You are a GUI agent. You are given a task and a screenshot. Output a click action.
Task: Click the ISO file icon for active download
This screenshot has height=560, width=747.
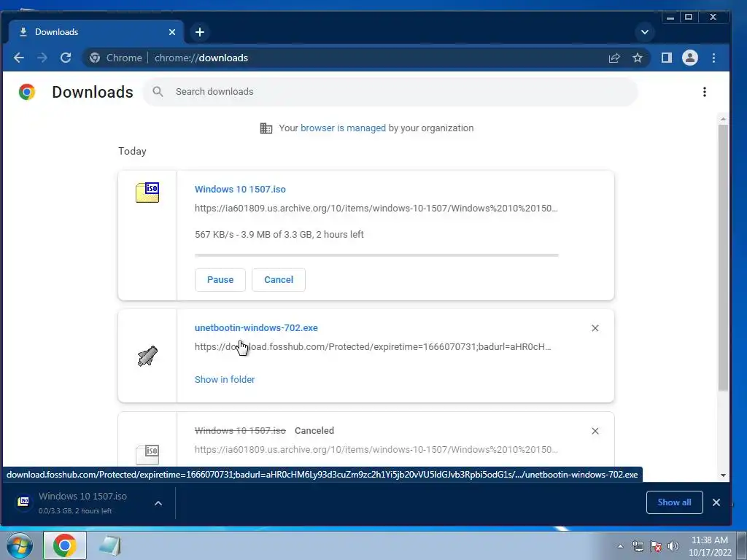click(147, 192)
